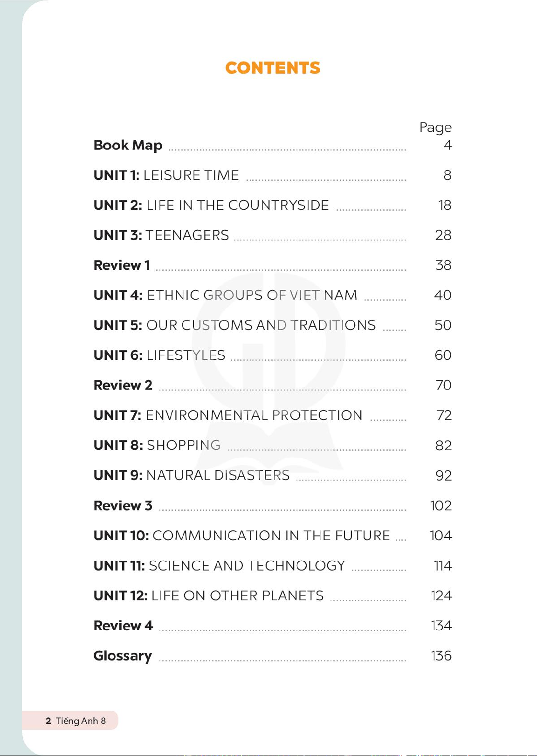Click the Review 2 entry
Viewport: 537px width, 756px height.
click(123, 385)
